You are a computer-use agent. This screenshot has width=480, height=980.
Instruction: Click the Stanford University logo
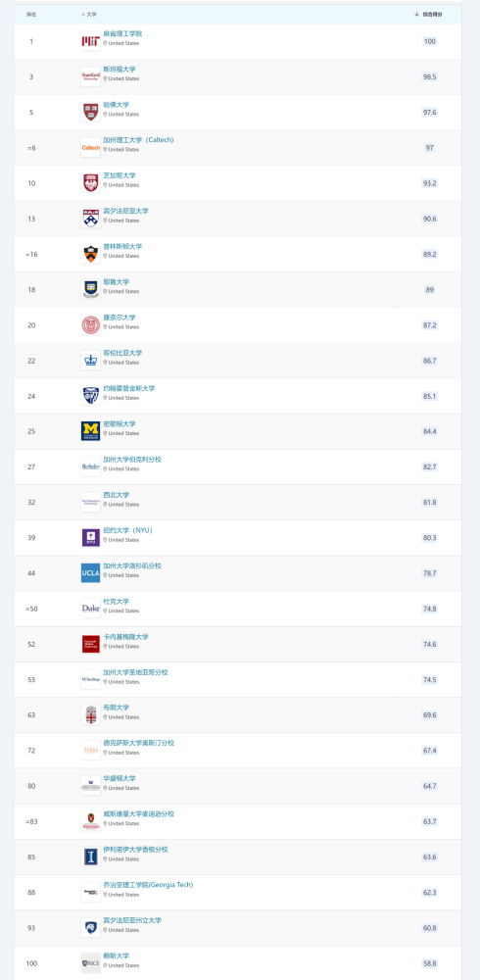click(91, 76)
